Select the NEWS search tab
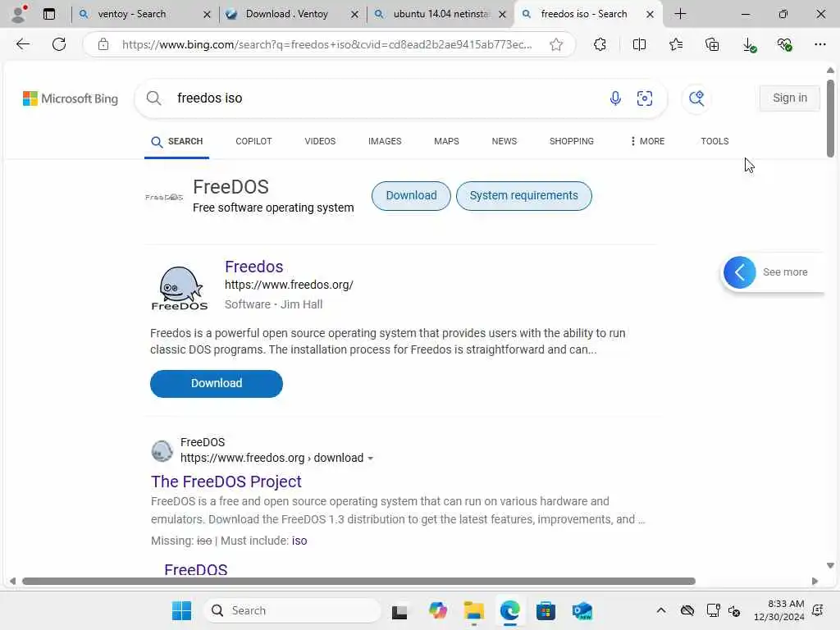The image size is (840, 630). 504,141
